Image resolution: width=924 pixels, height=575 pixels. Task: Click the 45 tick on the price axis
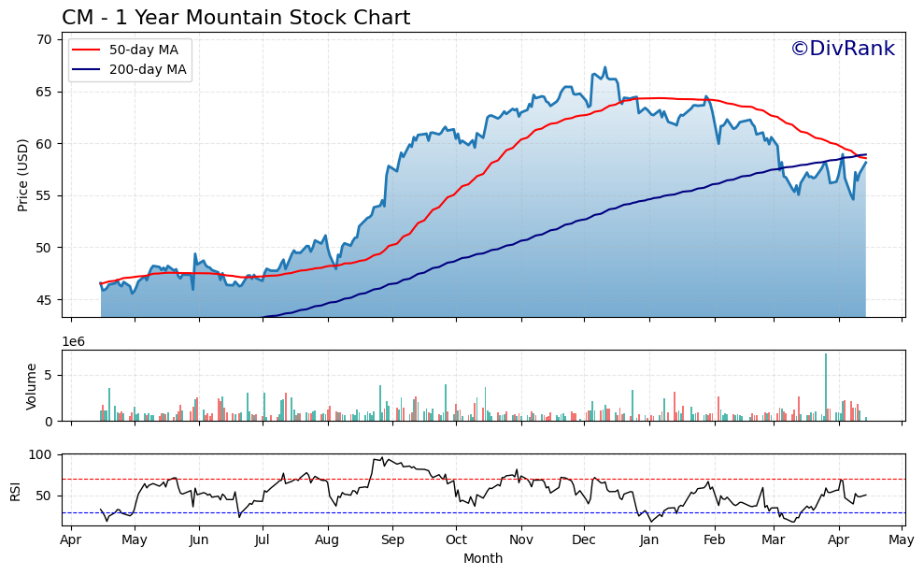44,300
